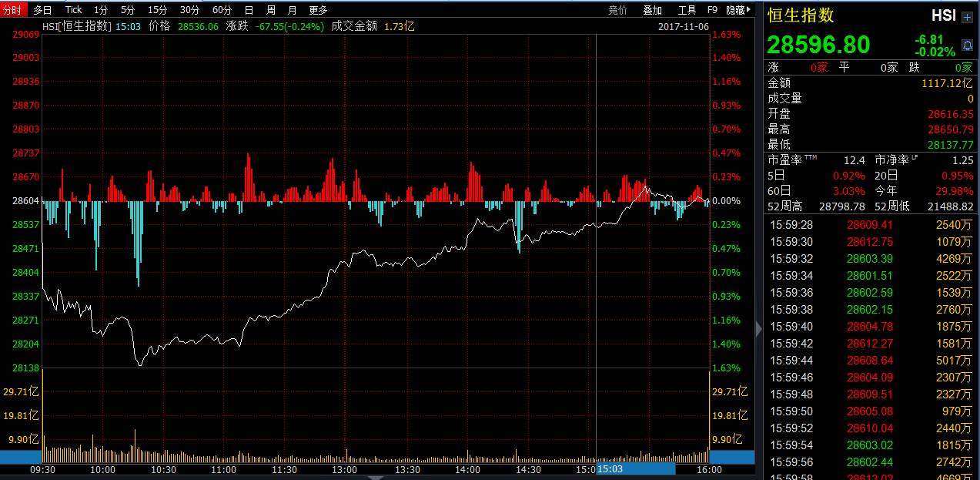Select the 30分 period tab
980x480 pixels.
pyautogui.click(x=189, y=10)
